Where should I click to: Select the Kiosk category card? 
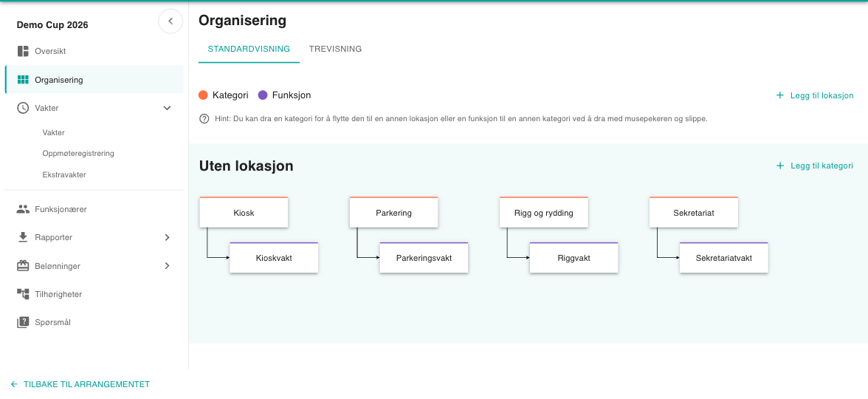click(244, 212)
